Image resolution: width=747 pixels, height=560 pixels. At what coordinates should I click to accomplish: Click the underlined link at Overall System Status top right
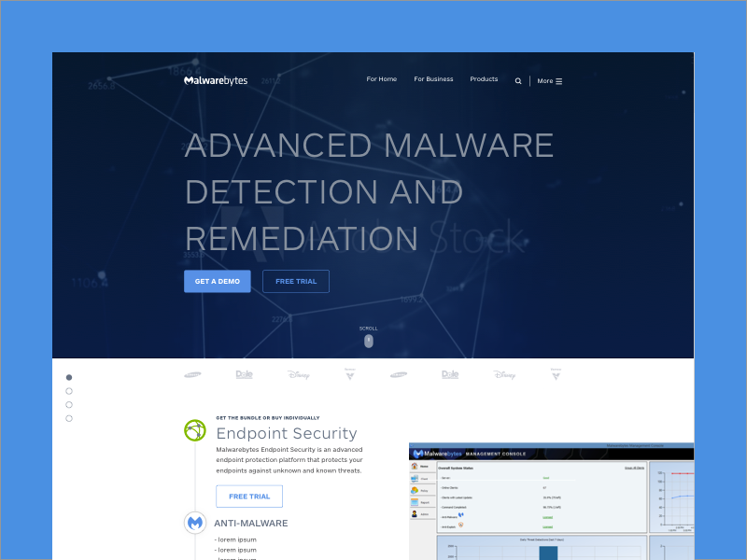click(635, 468)
